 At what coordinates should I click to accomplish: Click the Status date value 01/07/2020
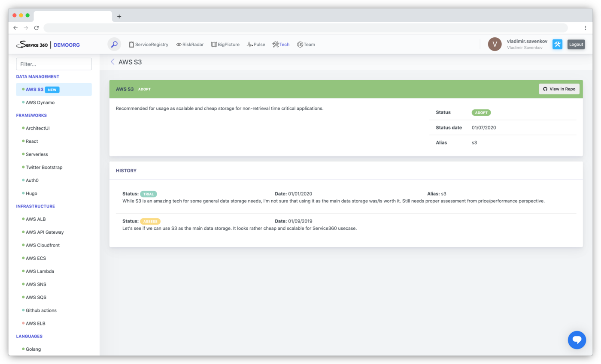[x=484, y=127]
